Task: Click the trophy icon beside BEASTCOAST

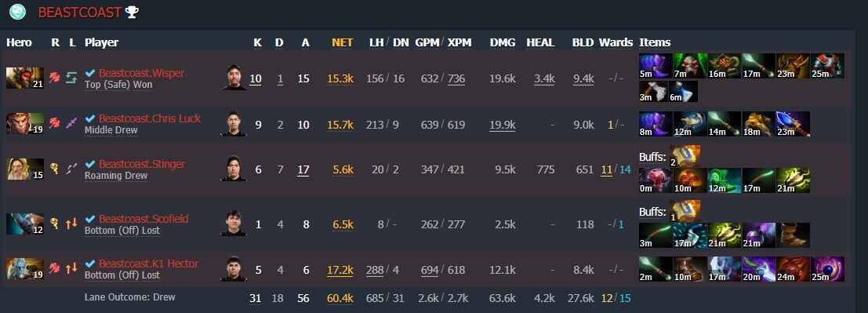Action: (x=132, y=13)
